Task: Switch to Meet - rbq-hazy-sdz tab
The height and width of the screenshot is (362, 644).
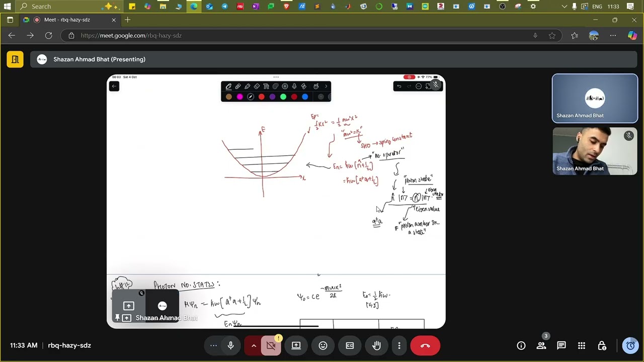Action: point(69,20)
